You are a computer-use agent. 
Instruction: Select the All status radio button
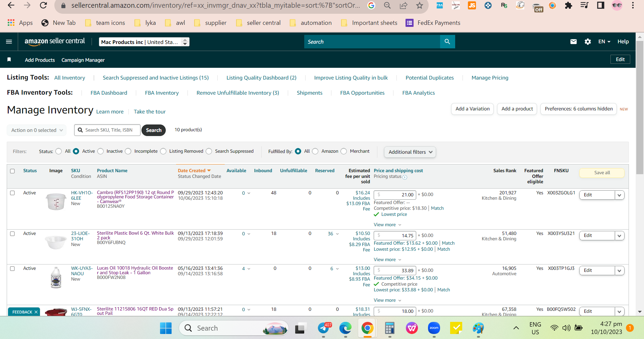coord(59,151)
